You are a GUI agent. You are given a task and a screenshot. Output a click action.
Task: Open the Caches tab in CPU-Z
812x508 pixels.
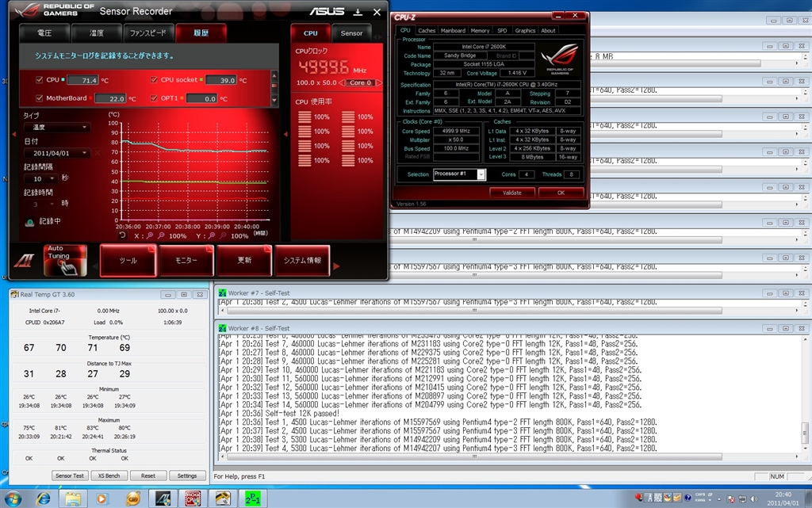tap(427, 31)
